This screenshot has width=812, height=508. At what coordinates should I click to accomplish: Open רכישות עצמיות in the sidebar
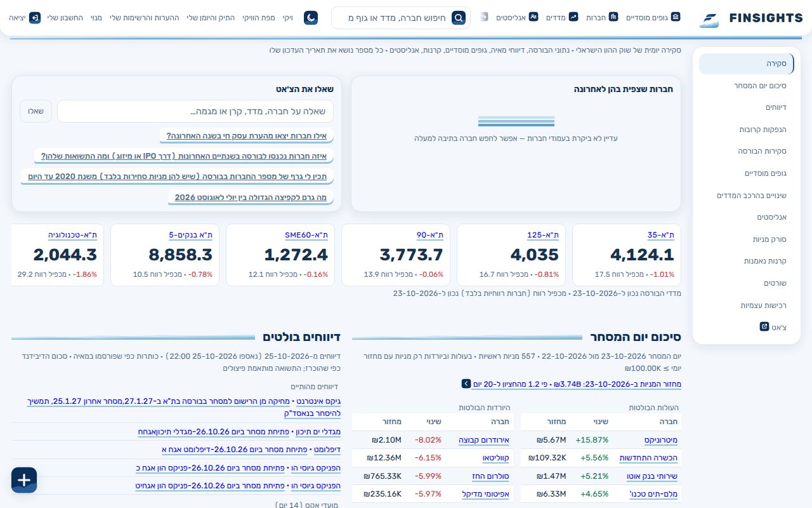[747, 305]
